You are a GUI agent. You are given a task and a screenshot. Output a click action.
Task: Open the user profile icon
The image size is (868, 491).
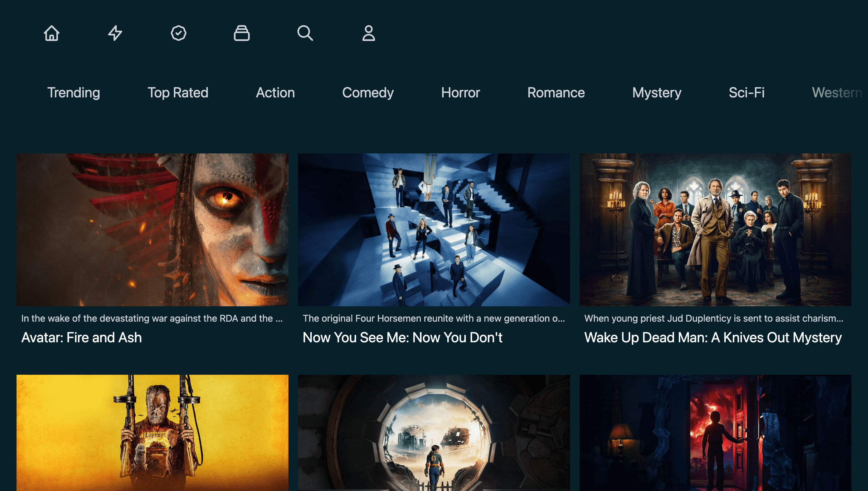pyautogui.click(x=368, y=33)
